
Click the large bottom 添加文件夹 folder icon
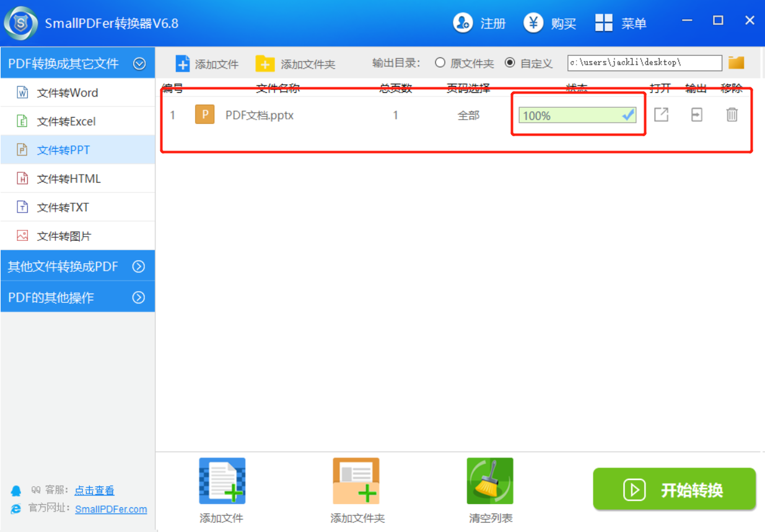coord(356,481)
